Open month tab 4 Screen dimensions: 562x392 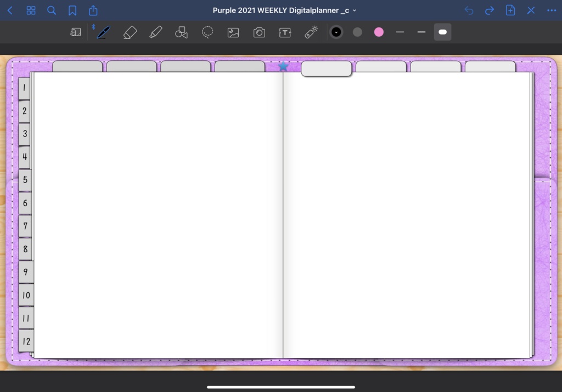pos(25,157)
